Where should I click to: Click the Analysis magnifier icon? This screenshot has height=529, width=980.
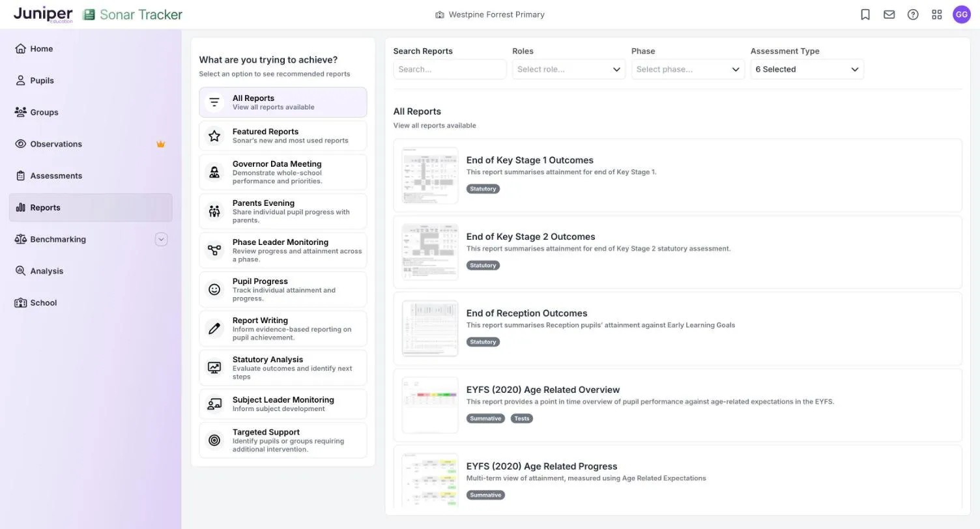pyautogui.click(x=21, y=271)
